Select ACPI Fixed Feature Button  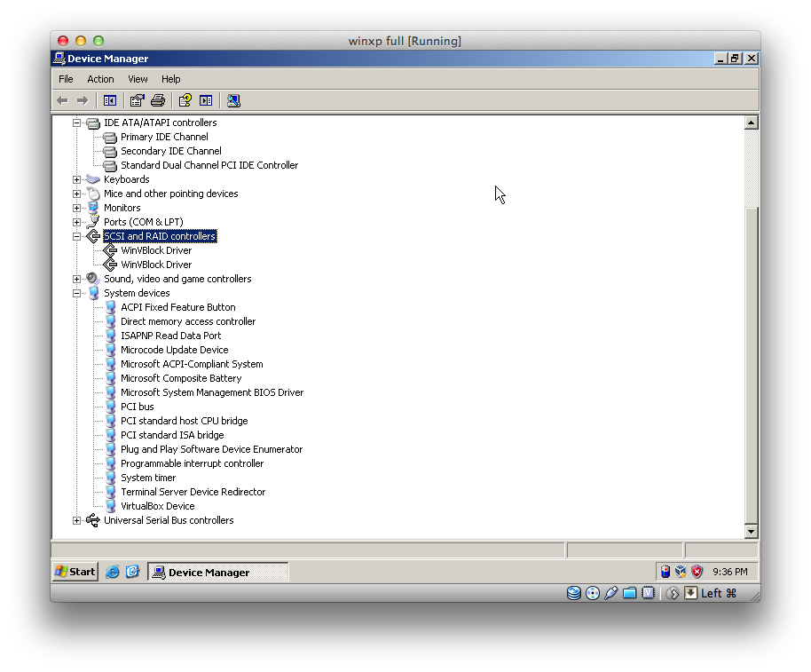point(178,307)
